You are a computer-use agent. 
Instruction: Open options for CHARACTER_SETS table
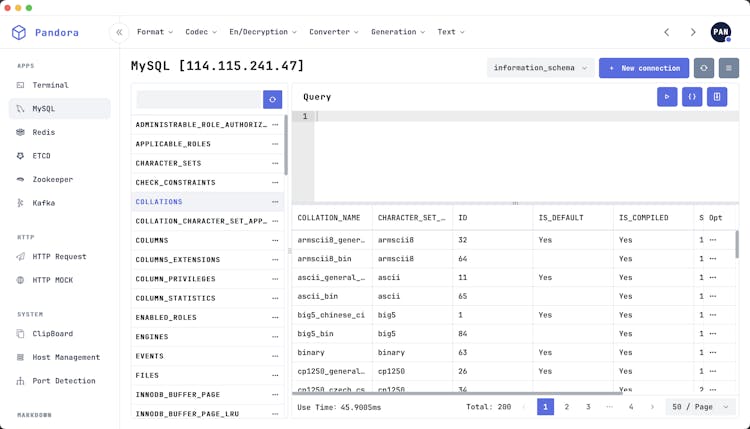tap(275, 163)
